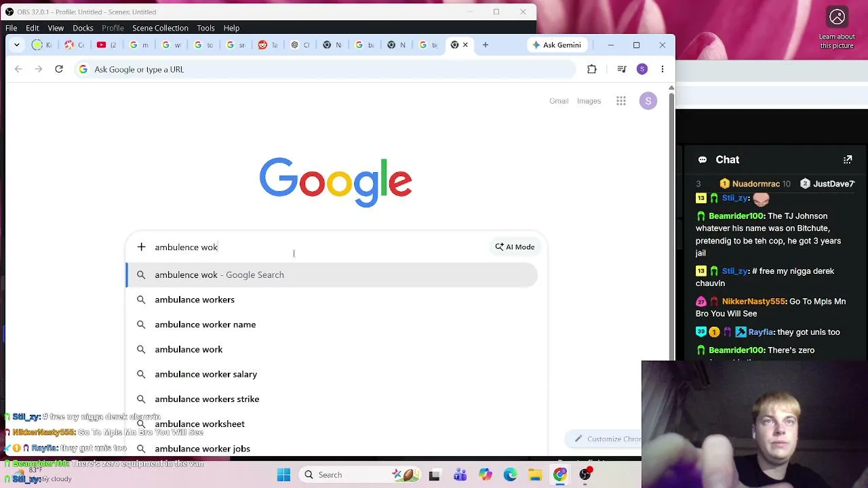The width and height of the screenshot is (868, 488).
Task: Go forward in Chrome
Action: [x=39, y=69]
